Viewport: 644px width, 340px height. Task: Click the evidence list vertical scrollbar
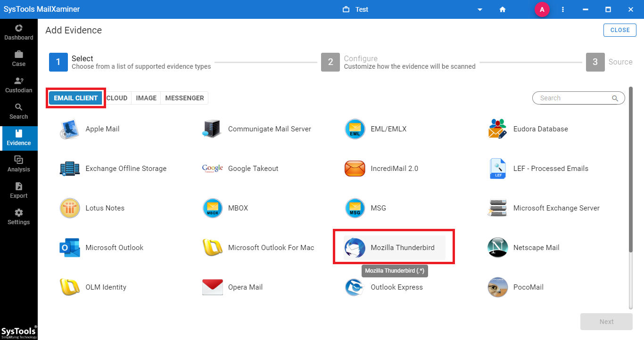click(x=631, y=170)
